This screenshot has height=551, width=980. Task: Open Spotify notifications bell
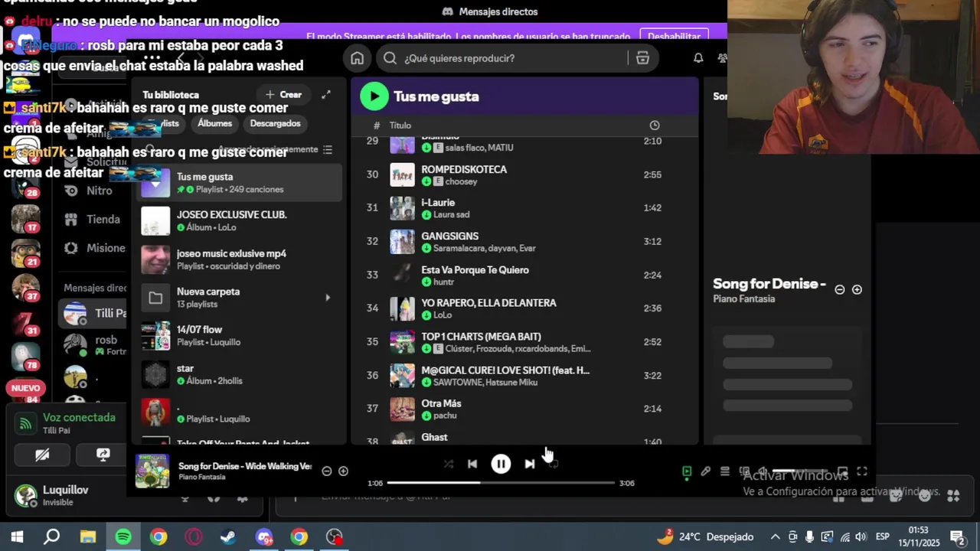click(698, 58)
